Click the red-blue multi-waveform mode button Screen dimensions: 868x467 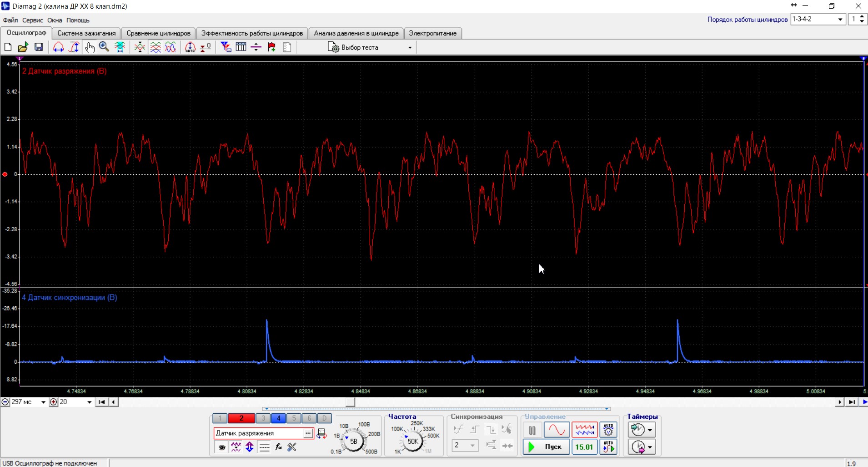584,430
